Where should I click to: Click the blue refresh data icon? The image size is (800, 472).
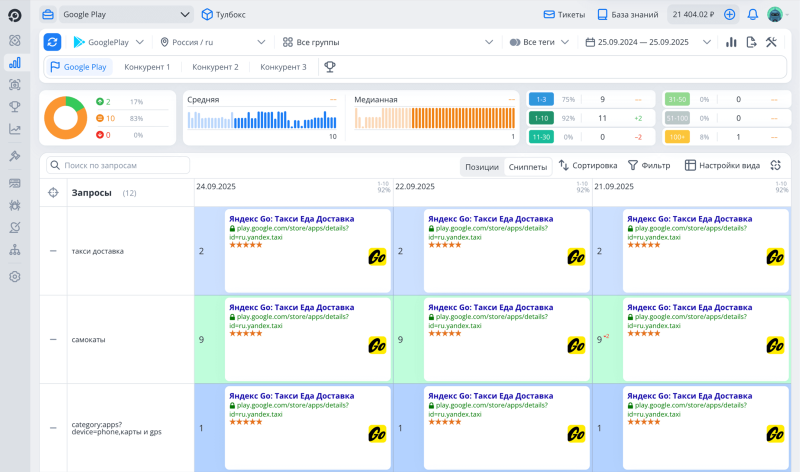53,42
